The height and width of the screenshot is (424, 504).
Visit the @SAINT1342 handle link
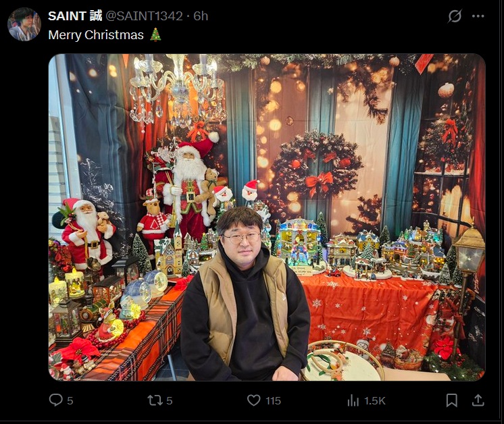(144, 16)
